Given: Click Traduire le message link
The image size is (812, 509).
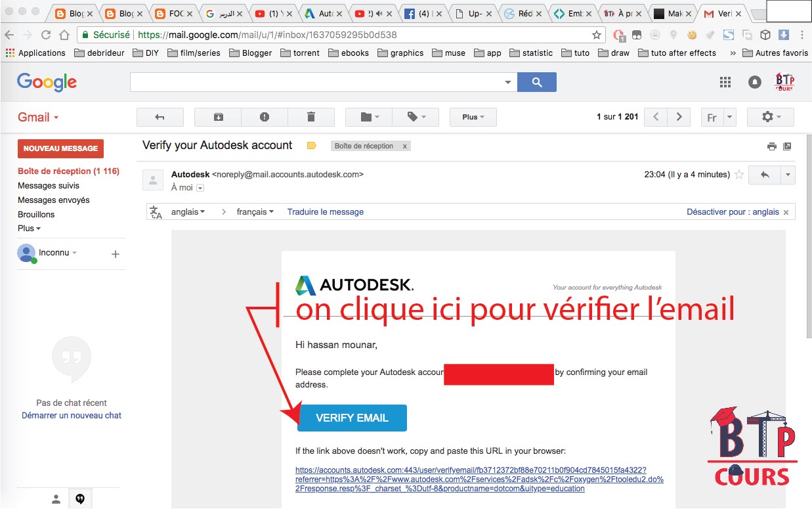Looking at the screenshot, I should [x=326, y=211].
